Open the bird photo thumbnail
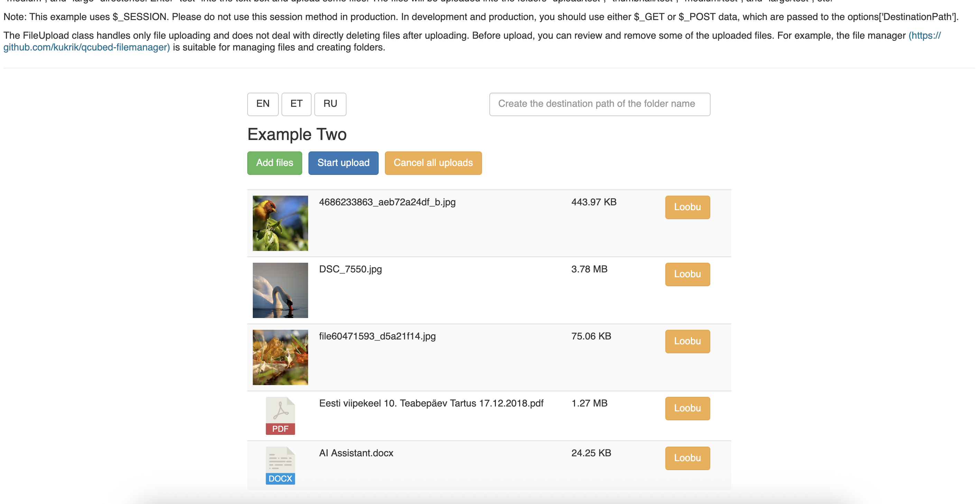Viewport: 980px width, 504px height. pyautogui.click(x=280, y=223)
